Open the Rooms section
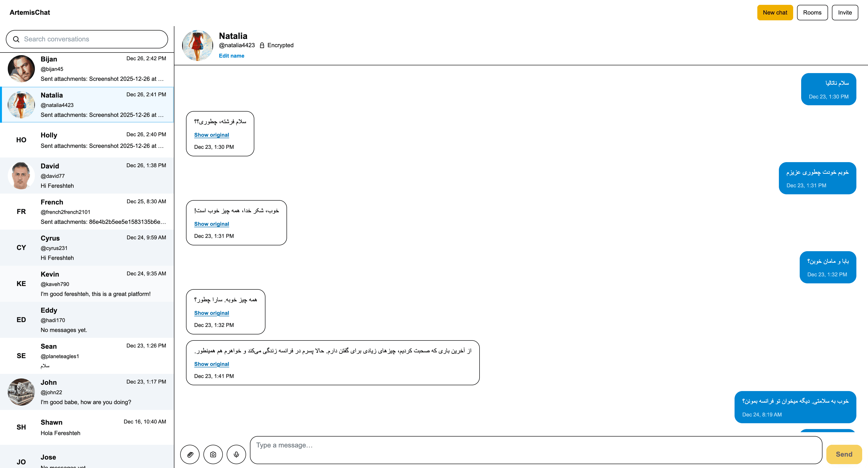This screenshot has width=868, height=468. click(812, 12)
